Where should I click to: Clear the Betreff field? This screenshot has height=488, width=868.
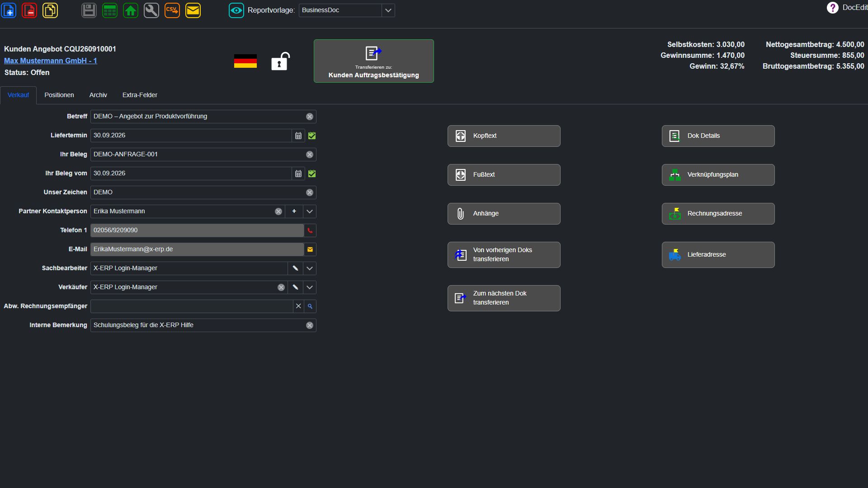310,117
